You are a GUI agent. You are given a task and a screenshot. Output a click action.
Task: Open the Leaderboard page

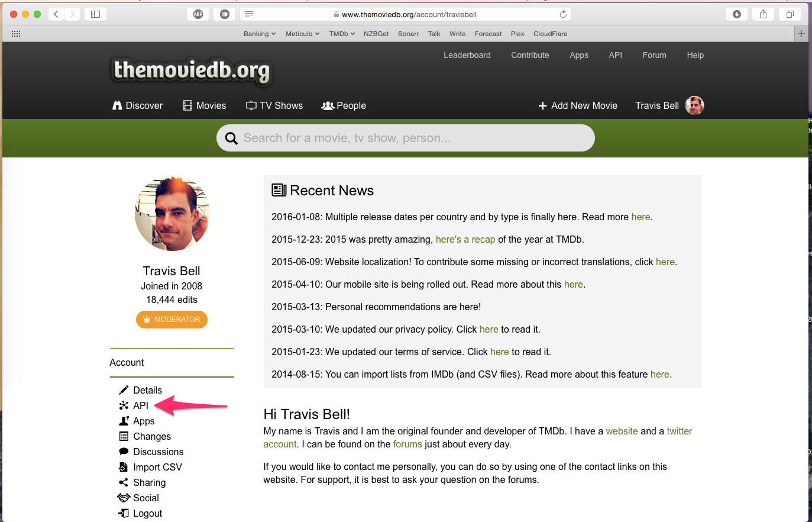[x=467, y=55]
